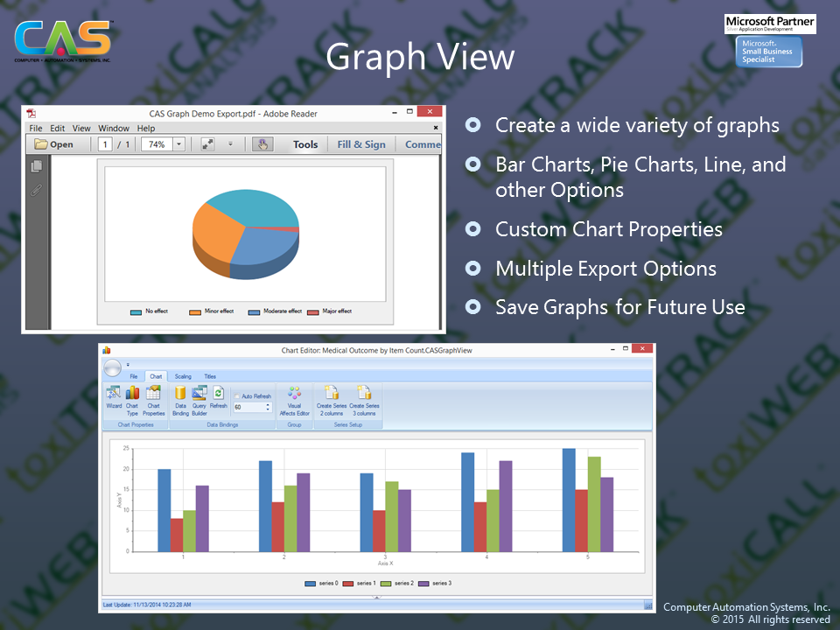This screenshot has height=630, width=840.
Task: Switch to the Scaling ribbon tab
Action: pyautogui.click(x=183, y=376)
